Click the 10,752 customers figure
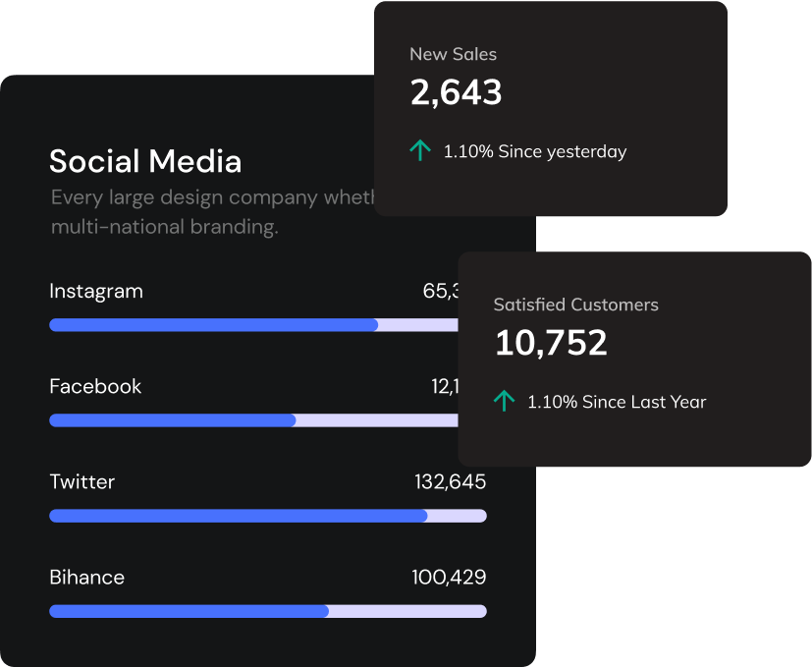The image size is (812, 667). pyautogui.click(x=551, y=343)
